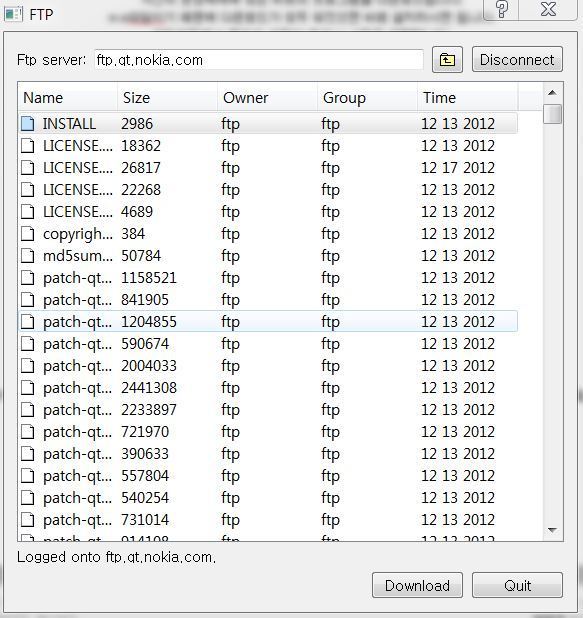Click size value 50784
The height and width of the screenshot is (618, 583).
pos(141,256)
